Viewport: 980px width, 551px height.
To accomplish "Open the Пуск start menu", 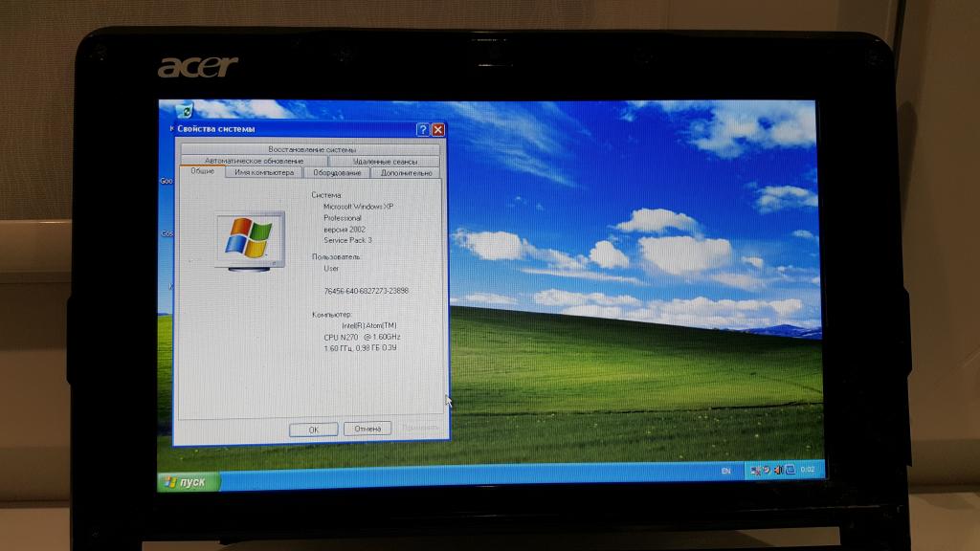I will pos(189,482).
